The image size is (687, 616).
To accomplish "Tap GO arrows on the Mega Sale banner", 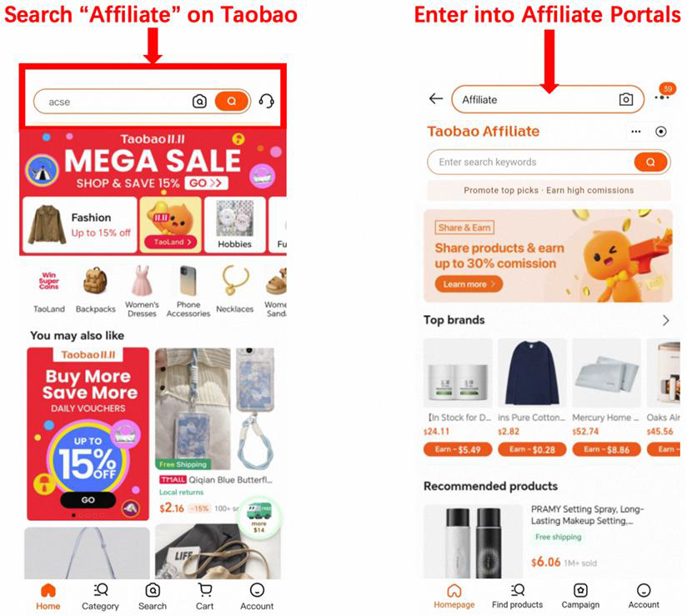I will click(206, 183).
